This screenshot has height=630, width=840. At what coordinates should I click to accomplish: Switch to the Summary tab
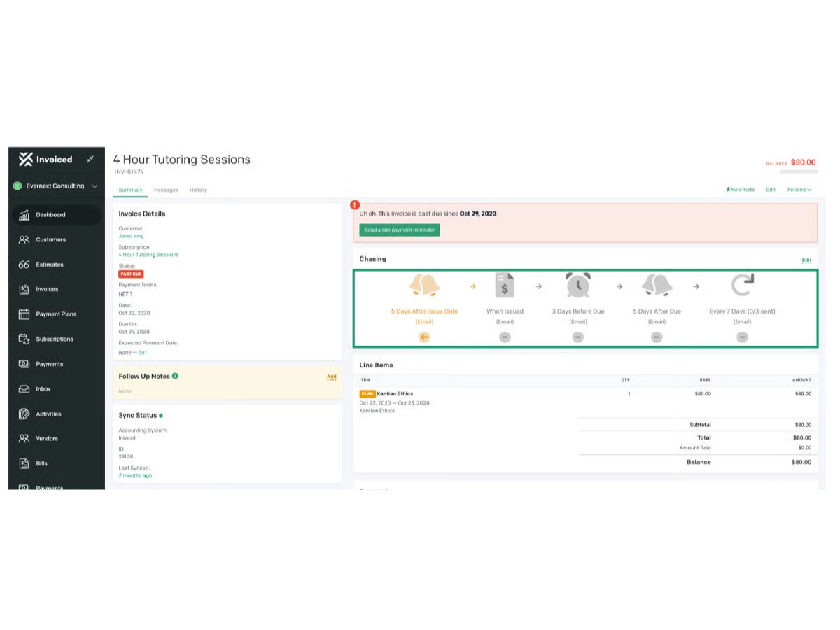130,190
